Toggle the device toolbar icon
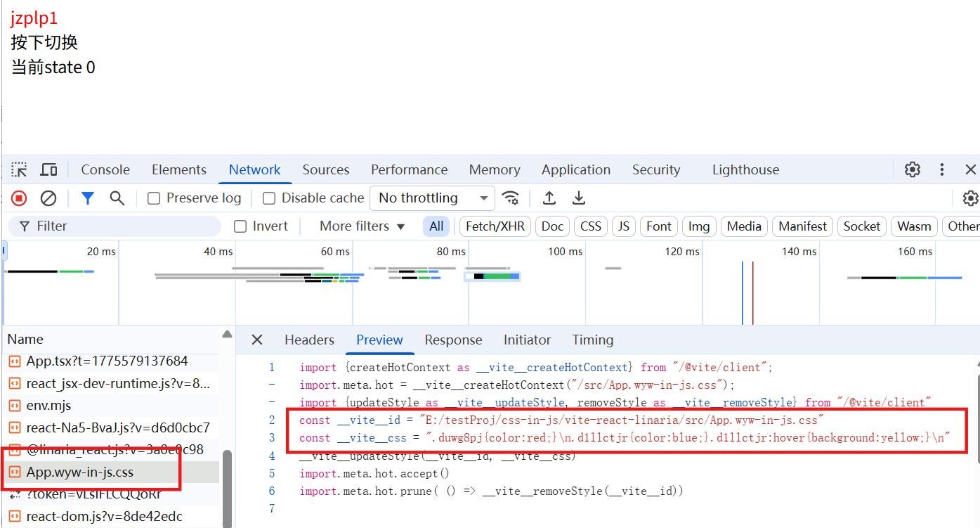 (48, 170)
